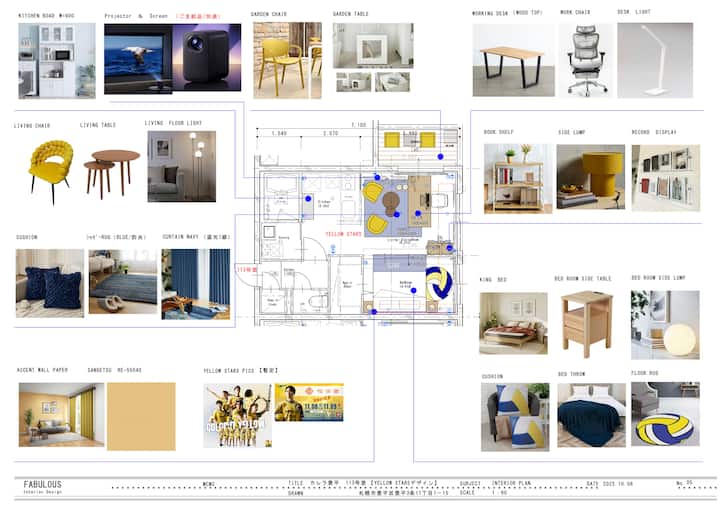Select the KING BED label
The height and width of the screenshot is (509, 720).
tap(493, 279)
